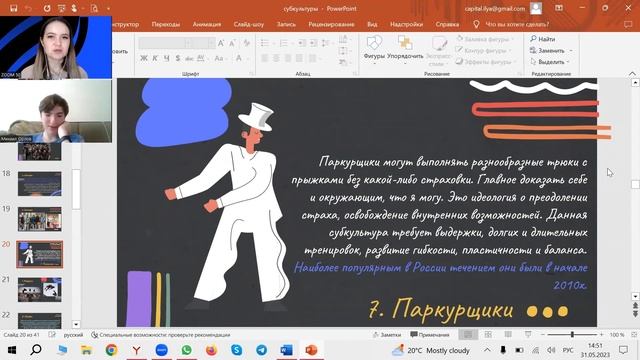Click the increase font size icon
Image resolution: width=640 pixels, height=360 pixels.
click(x=221, y=43)
